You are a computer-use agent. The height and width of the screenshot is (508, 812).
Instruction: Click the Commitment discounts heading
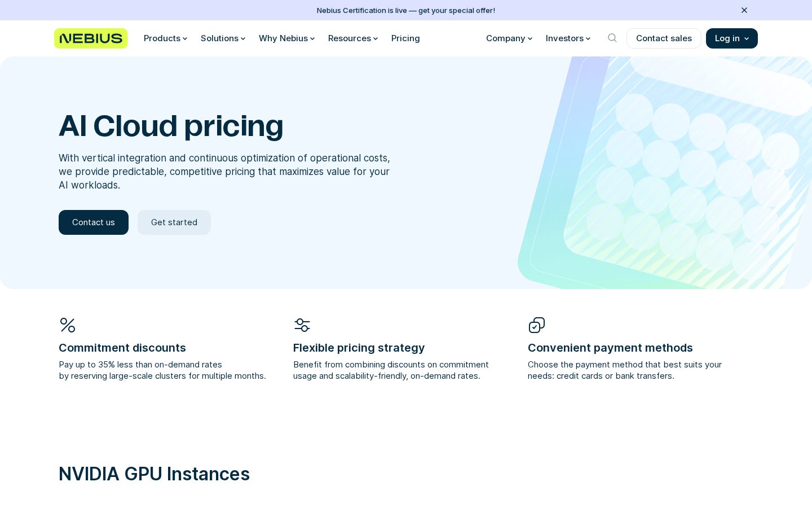pos(122,348)
